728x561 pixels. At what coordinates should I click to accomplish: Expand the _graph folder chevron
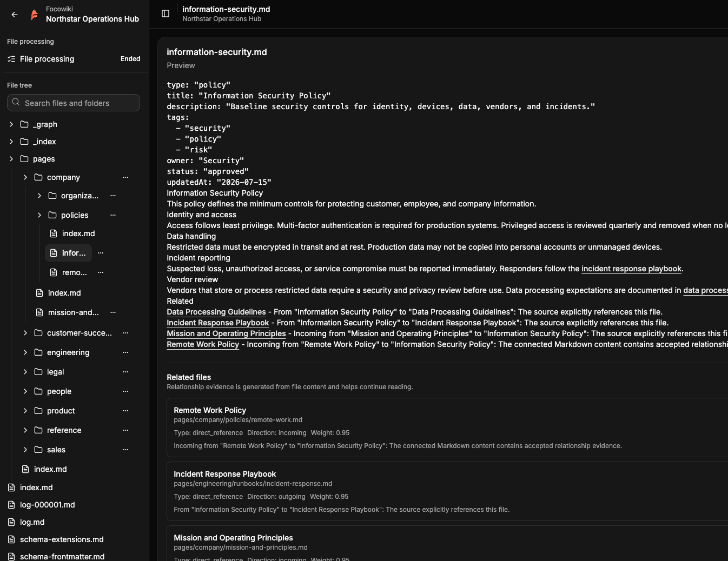click(11, 124)
